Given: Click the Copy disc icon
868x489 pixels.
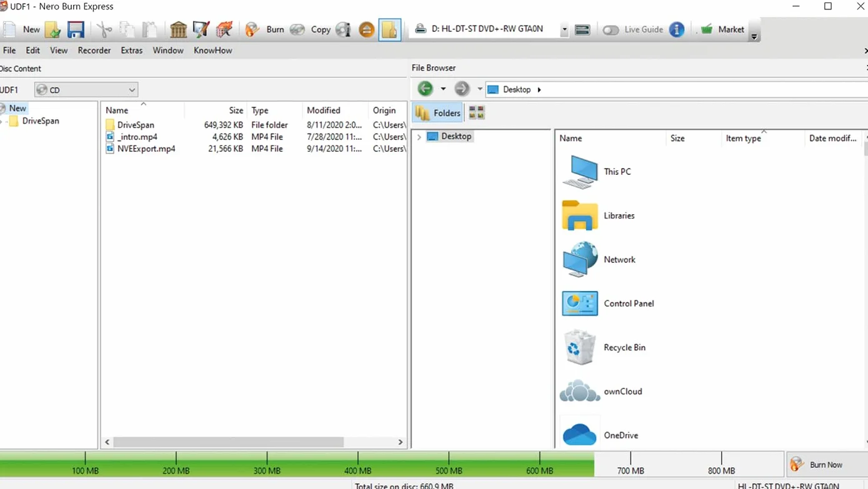Looking at the screenshot, I should pos(297,29).
